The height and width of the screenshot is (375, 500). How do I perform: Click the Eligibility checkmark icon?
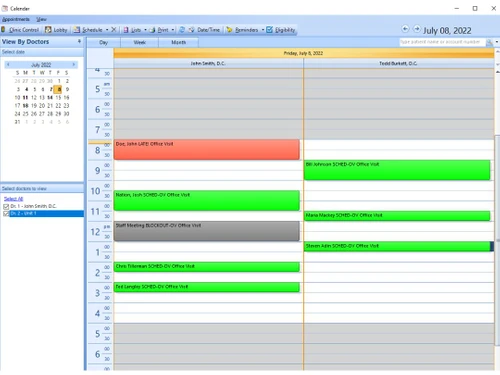(269, 30)
